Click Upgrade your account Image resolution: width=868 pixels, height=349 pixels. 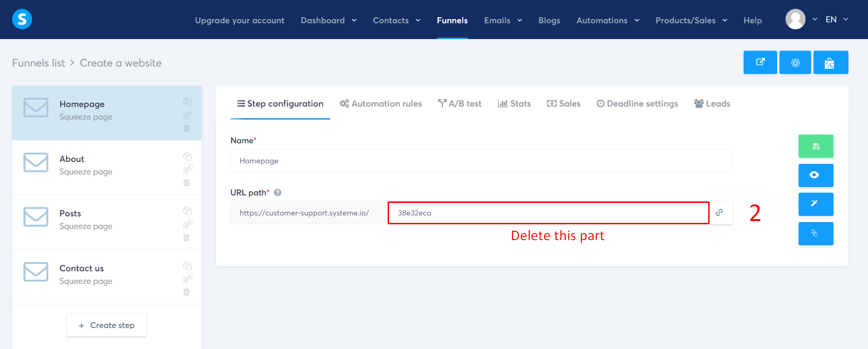[239, 20]
